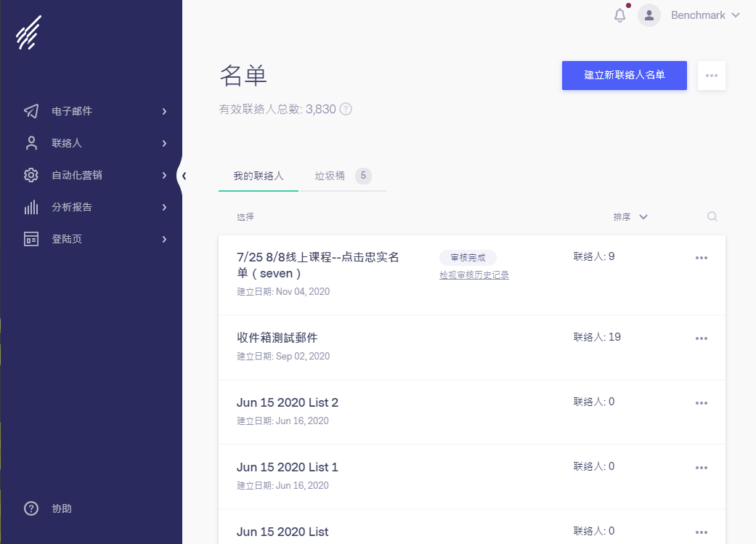Click 建立新联络人名单 button
The width and height of the screenshot is (756, 544).
tap(625, 76)
